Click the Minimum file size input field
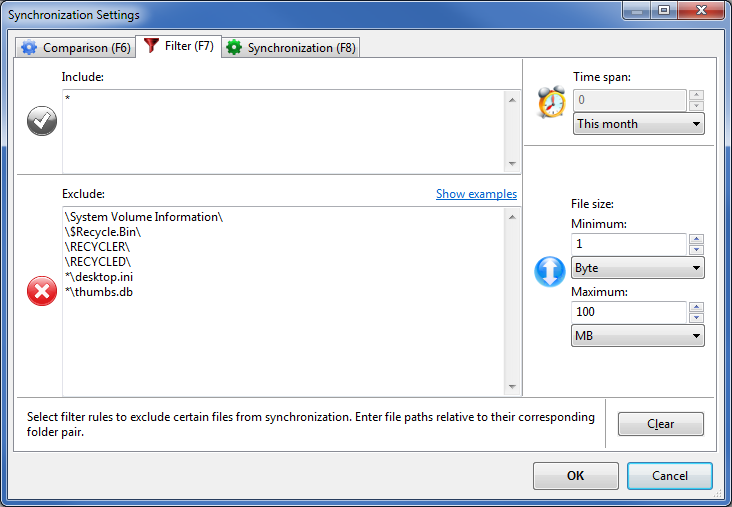 coord(629,244)
